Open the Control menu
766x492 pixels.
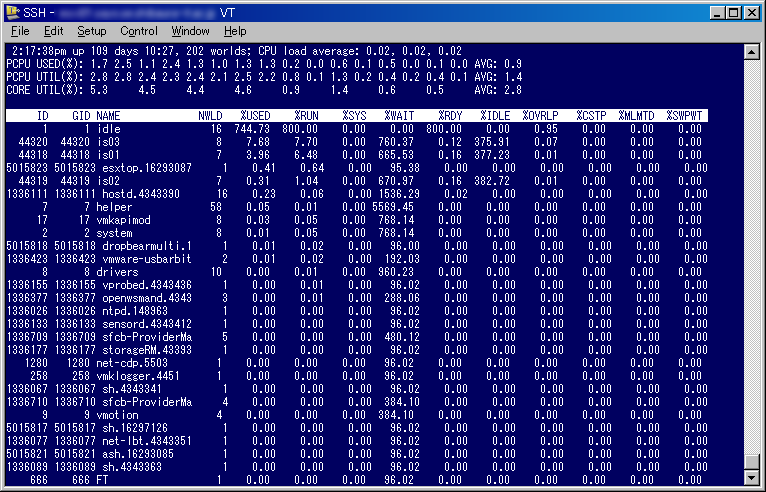[x=139, y=31]
